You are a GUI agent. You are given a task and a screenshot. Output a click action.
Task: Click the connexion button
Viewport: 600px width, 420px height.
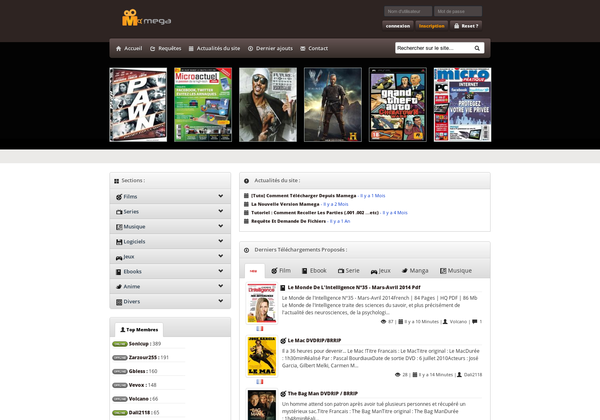click(398, 26)
